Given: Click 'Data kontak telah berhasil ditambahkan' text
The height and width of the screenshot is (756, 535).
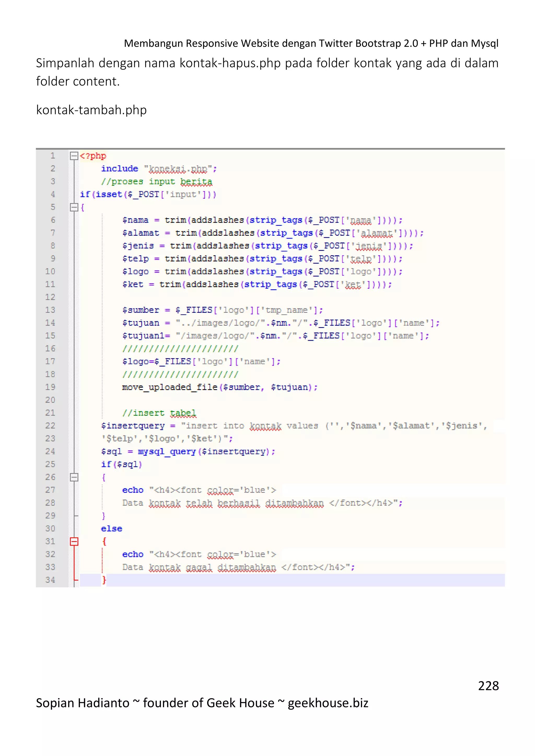Looking at the screenshot, I should click(x=223, y=503).
